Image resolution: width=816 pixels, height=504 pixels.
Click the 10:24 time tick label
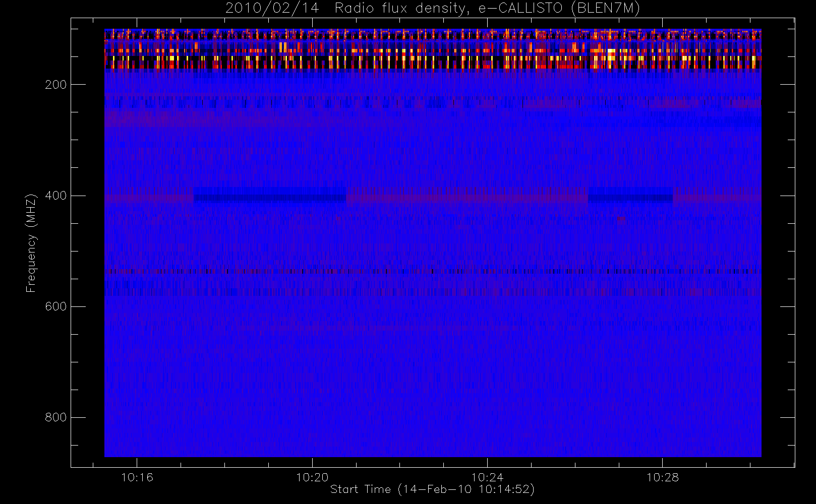487,477
